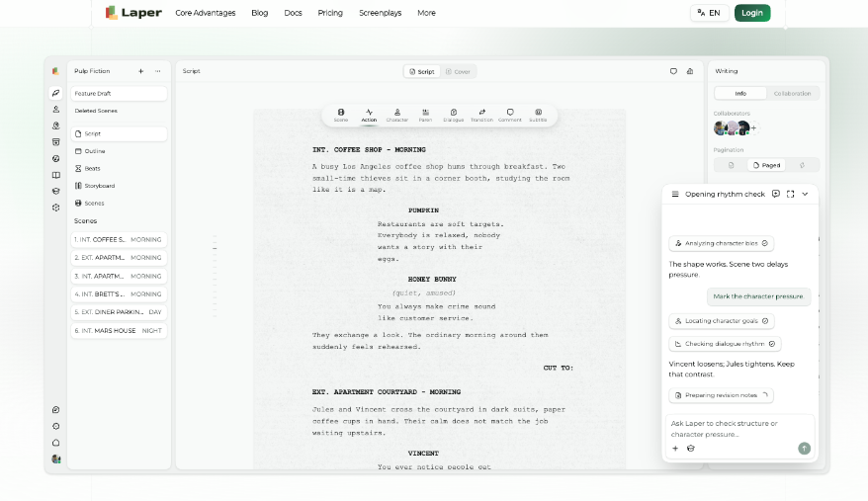Click the Login button

pos(752,13)
